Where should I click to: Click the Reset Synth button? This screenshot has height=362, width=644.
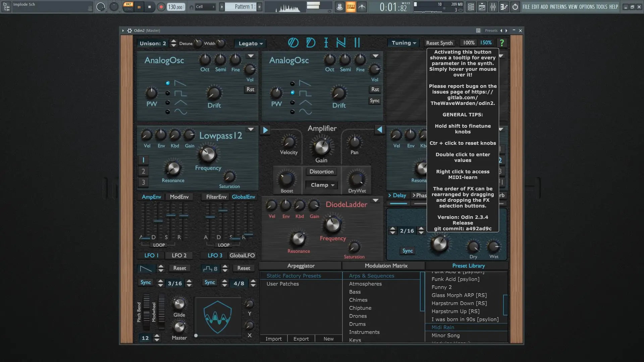coord(439,43)
